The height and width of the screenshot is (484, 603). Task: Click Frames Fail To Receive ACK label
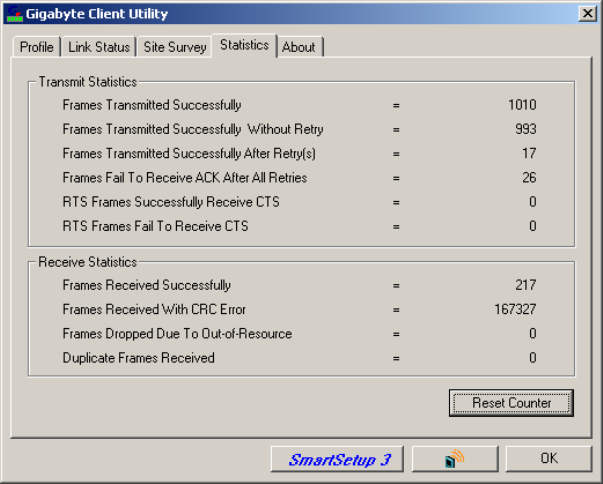185,178
